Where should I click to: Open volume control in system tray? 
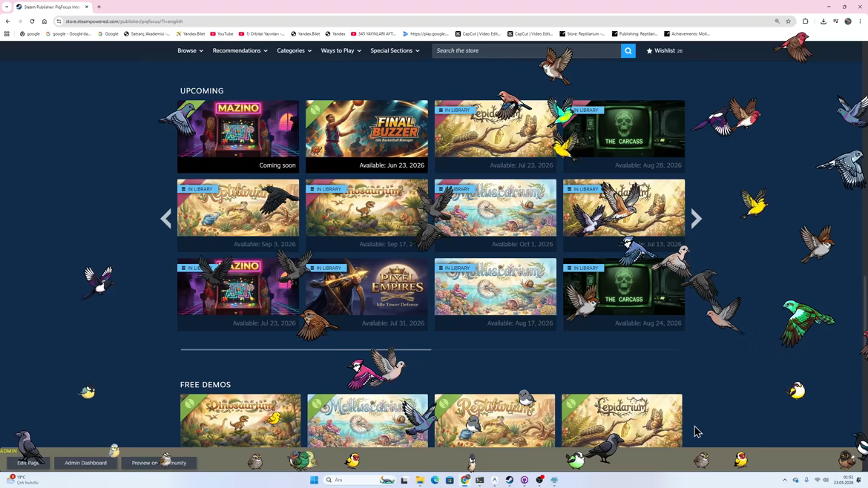(826, 480)
